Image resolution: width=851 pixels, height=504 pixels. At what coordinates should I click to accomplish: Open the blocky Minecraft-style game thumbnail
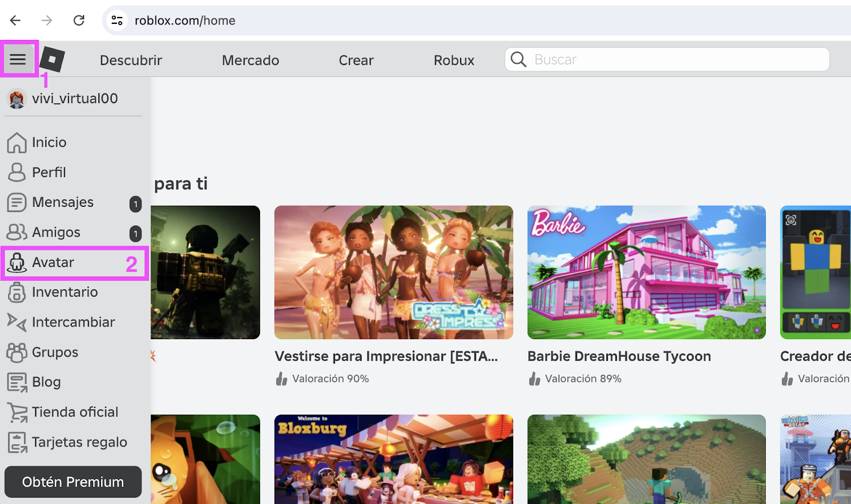(646, 459)
